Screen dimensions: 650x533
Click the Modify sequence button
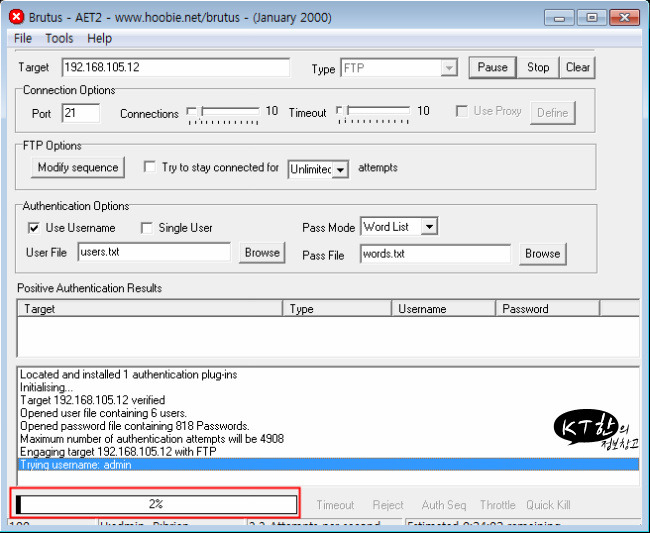click(78, 167)
